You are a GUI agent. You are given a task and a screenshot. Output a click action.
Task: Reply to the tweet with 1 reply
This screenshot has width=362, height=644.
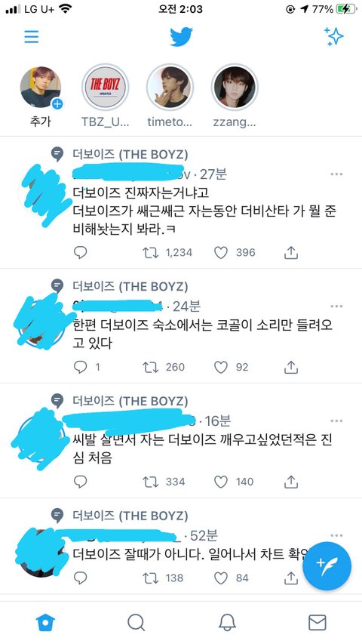80,367
